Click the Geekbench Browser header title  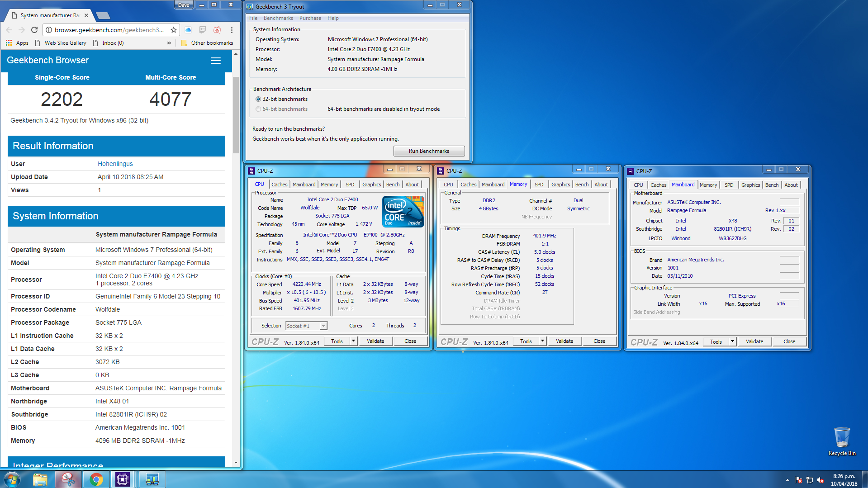click(x=48, y=60)
